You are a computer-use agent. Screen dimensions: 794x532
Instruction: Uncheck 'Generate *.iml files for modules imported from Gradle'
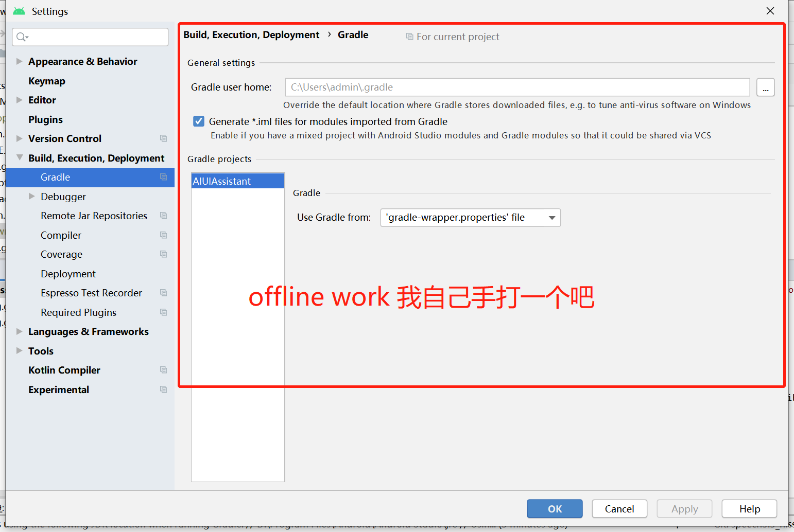(199, 121)
